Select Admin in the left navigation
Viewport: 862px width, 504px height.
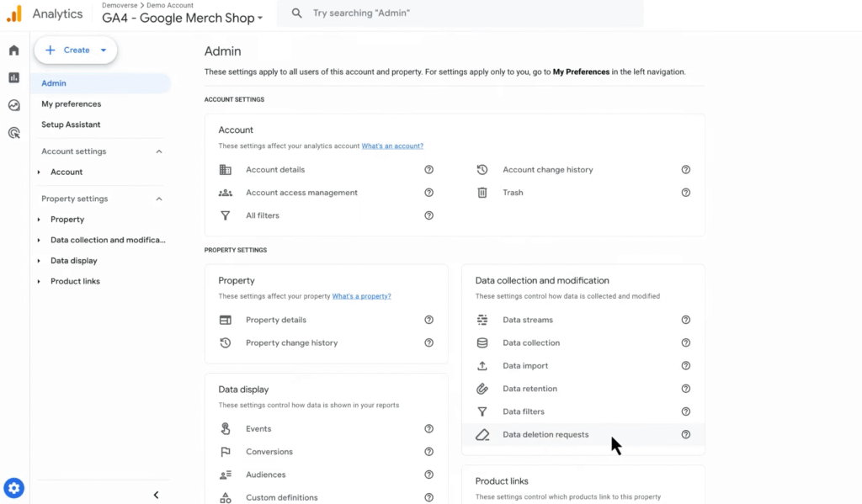[x=101, y=83]
